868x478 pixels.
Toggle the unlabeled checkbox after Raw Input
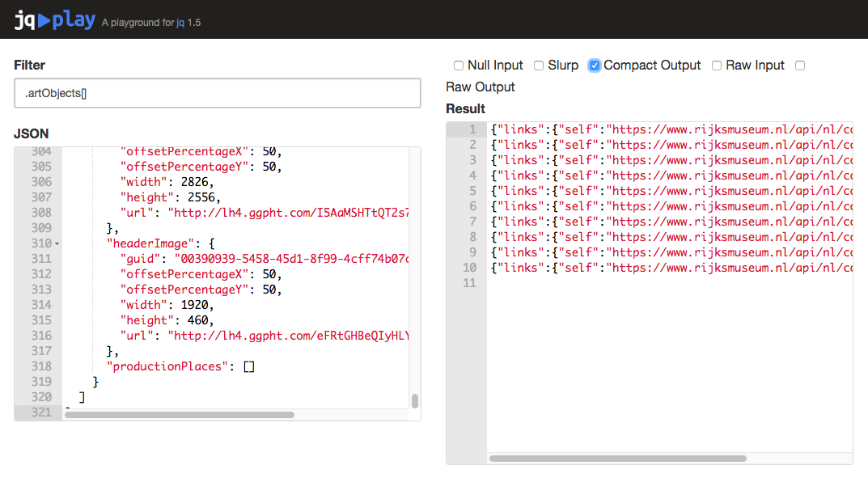pyautogui.click(x=799, y=66)
